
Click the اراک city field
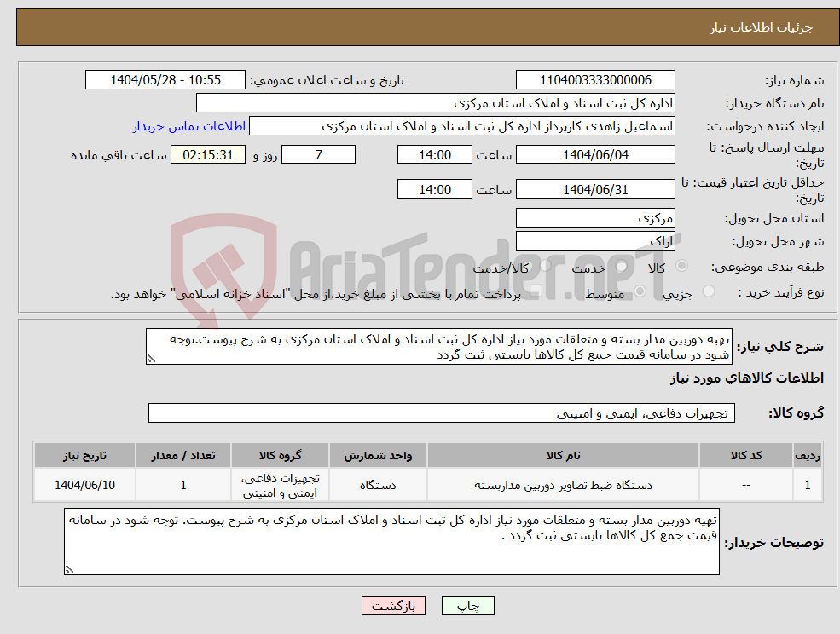[x=595, y=239]
